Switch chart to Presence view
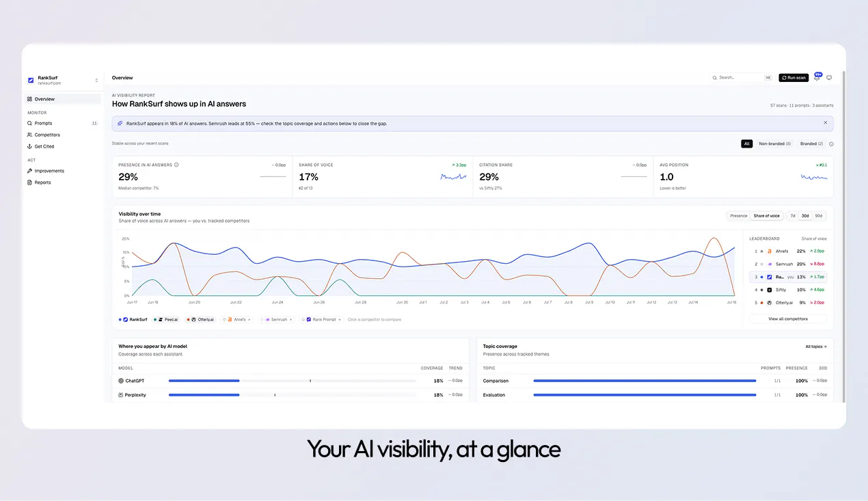This screenshot has width=868, height=501. click(x=739, y=216)
